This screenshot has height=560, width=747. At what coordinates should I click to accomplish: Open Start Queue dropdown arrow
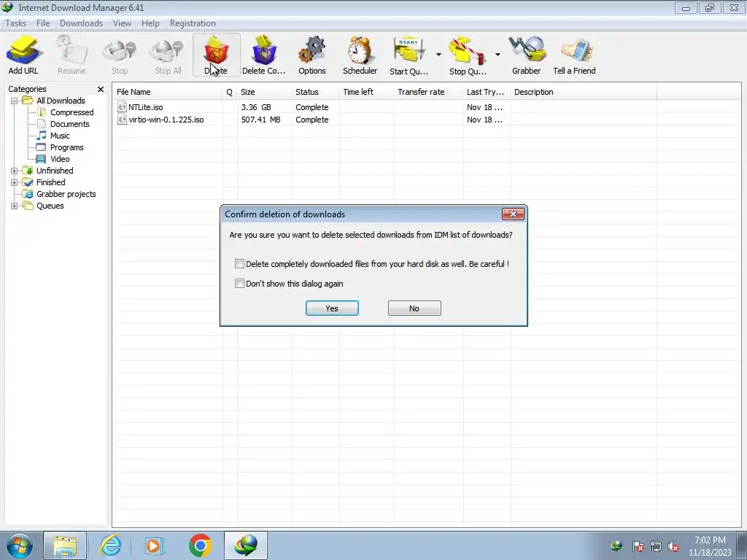pyautogui.click(x=438, y=55)
